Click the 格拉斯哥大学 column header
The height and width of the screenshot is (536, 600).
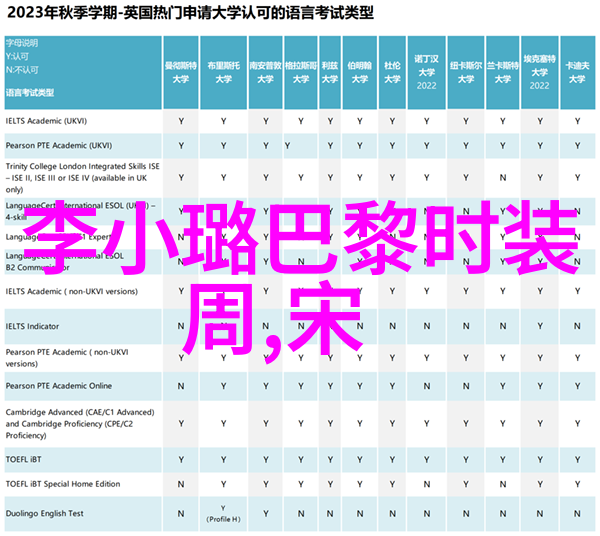coord(301,72)
